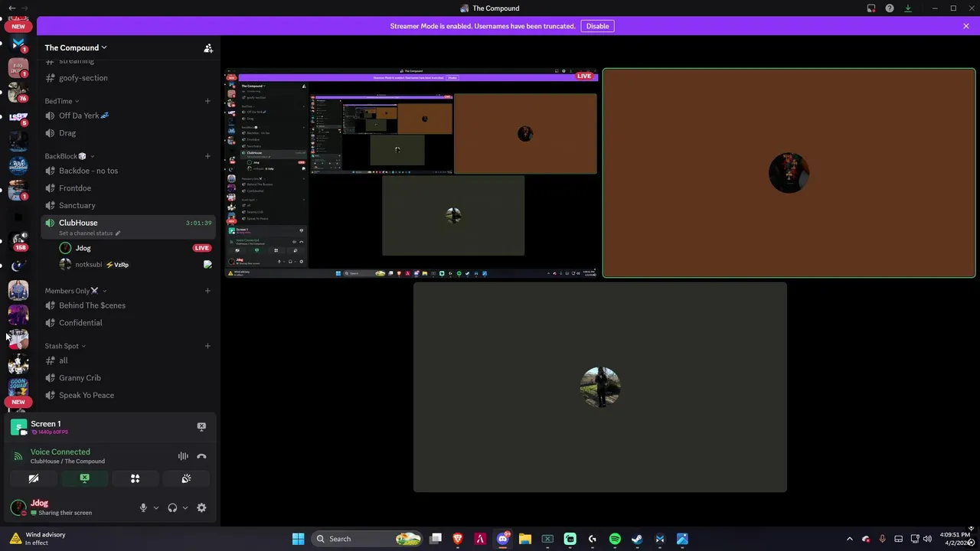Show hidden system tray icons
The image size is (980, 551).
point(849,539)
